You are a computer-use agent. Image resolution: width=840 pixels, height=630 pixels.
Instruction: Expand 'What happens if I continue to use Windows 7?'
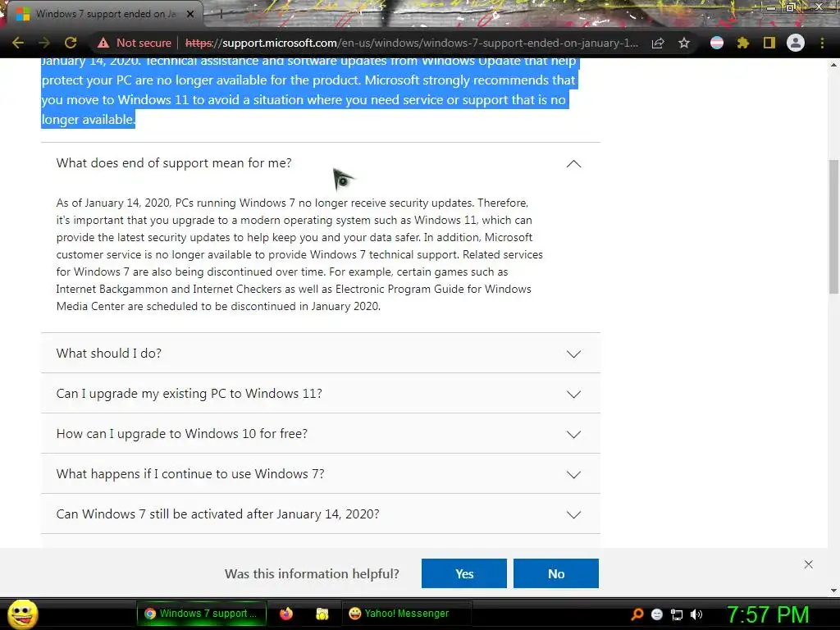pos(321,473)
